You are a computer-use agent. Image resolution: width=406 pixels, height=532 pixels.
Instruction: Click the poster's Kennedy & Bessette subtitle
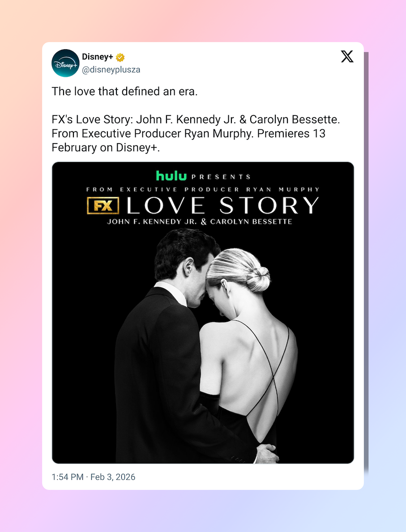point(200,221)
